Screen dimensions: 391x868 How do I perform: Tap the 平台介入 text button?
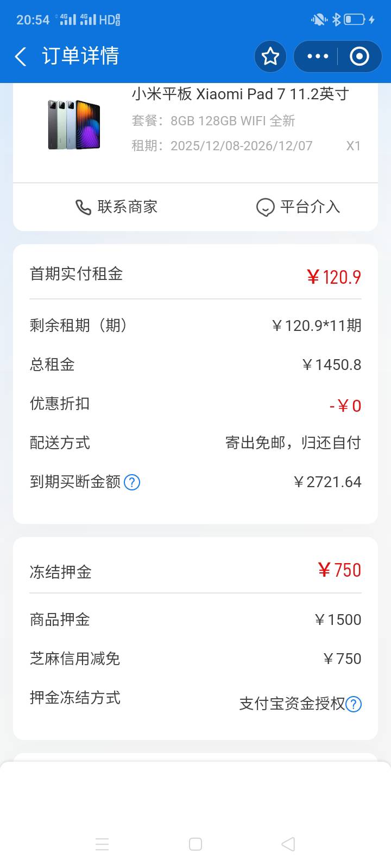[x=310, y=207]
